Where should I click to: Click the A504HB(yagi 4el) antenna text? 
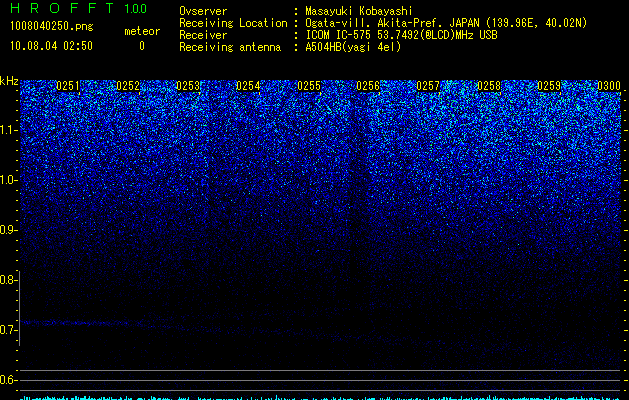click(x=353, y=47)
